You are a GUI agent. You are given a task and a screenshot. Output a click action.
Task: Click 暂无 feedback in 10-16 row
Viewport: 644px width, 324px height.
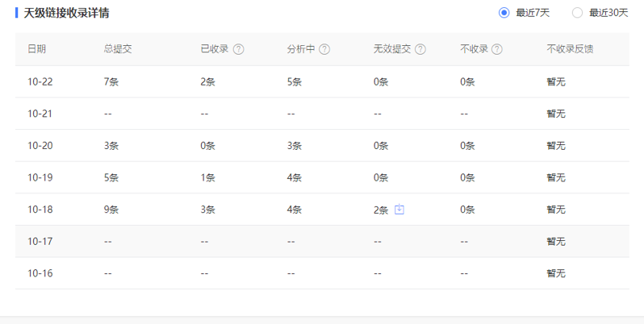click(x=556, y=273)
